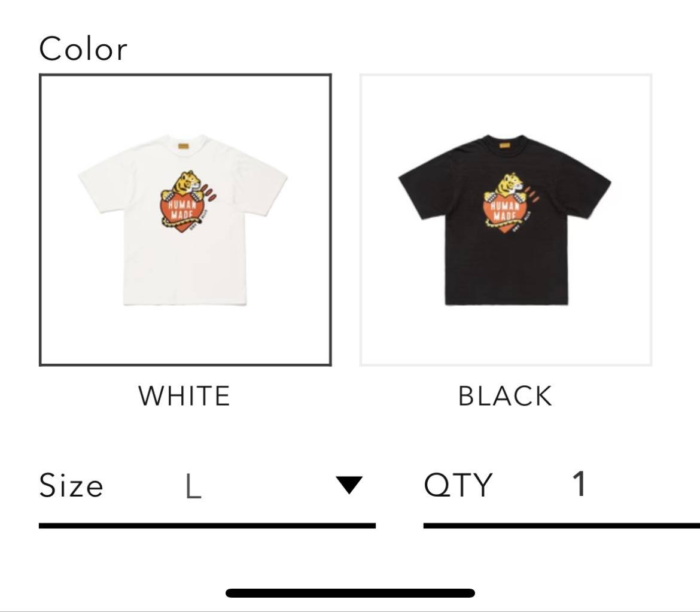Viewport: 700px width, 612px height.
Task: Open the Size dropdown arrow
Action: coord(349,485)
